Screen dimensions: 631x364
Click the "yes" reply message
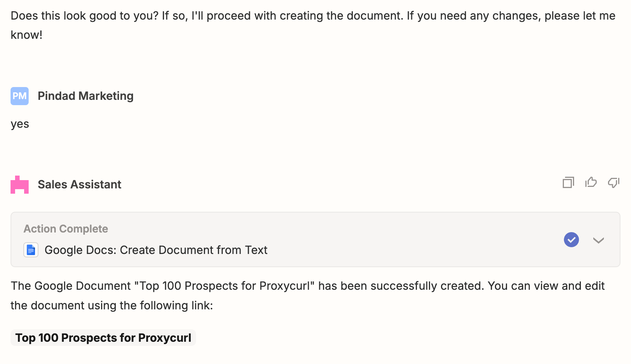pyautogui.click(x=20, y=124)
